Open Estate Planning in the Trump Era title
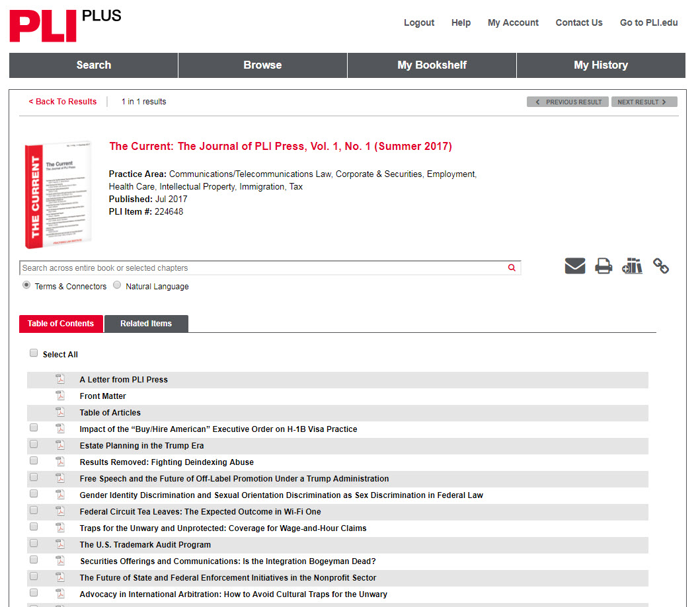Viewport: 700px width, 607px height. pos(141,446)
